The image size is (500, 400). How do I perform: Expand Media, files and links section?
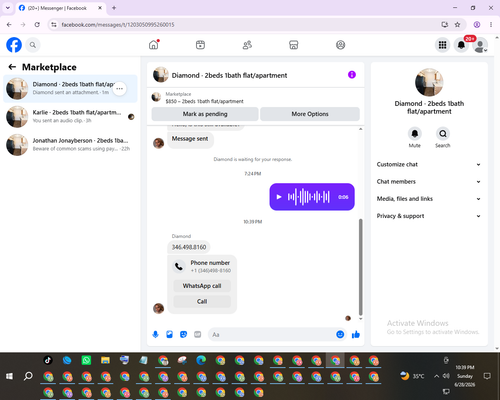pos(429,199)
